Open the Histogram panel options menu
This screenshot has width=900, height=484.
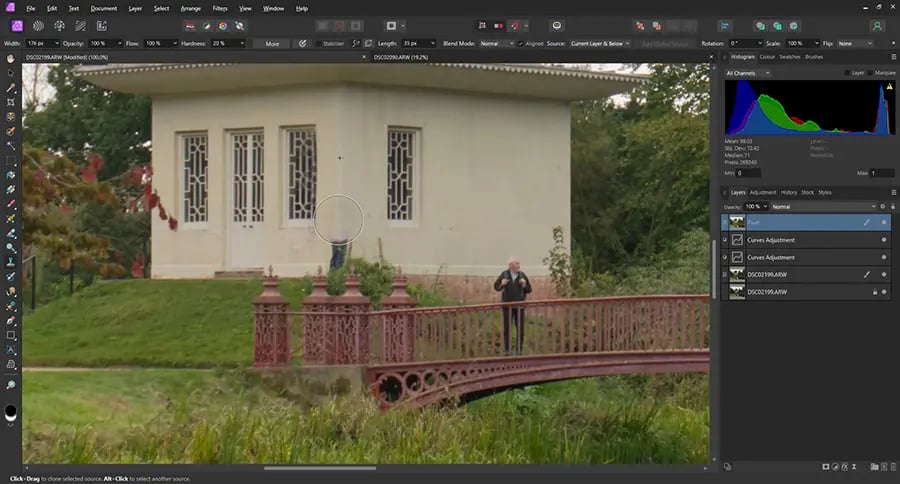pos(893,57)
